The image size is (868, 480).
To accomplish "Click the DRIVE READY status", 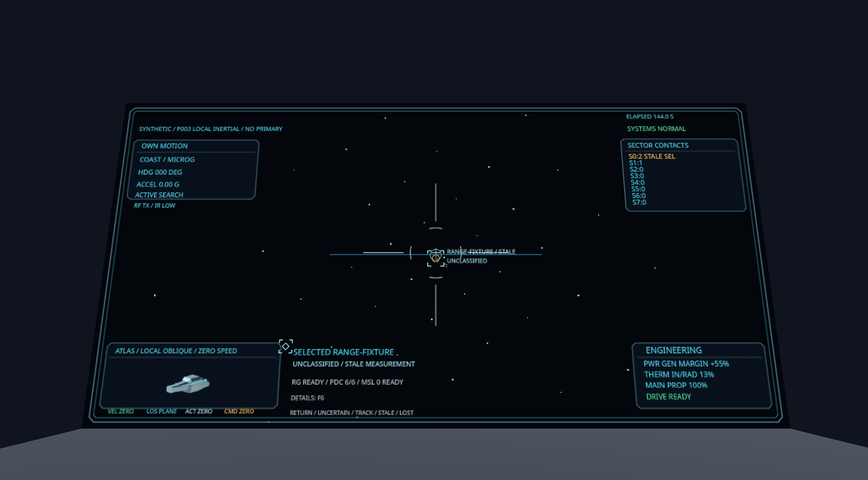I will tap(668, 397).
